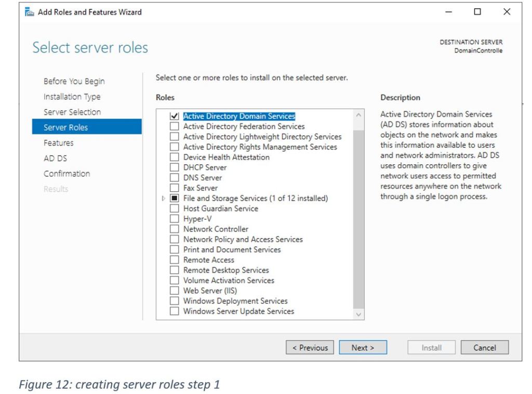Open the Confirmation step
532x394 pixels.
66,174
